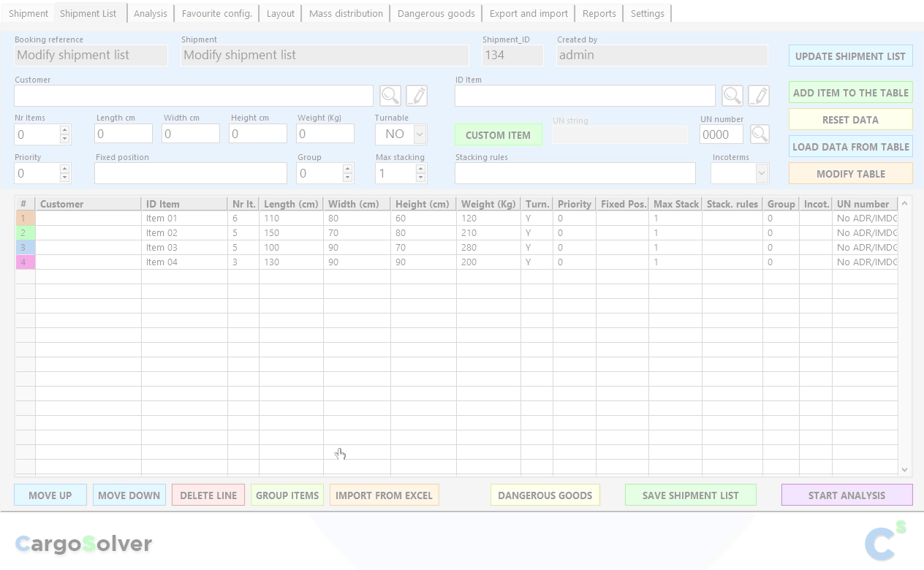Switch to the Dangerous goods tab

click(x=436, y=13)
